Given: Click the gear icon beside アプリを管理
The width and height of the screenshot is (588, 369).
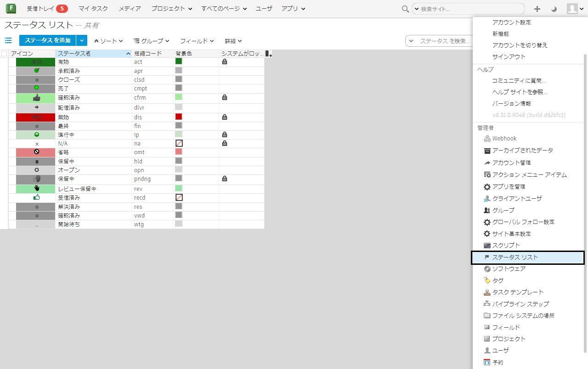Looking at the screenshot, I should click(x=487, y=187).
